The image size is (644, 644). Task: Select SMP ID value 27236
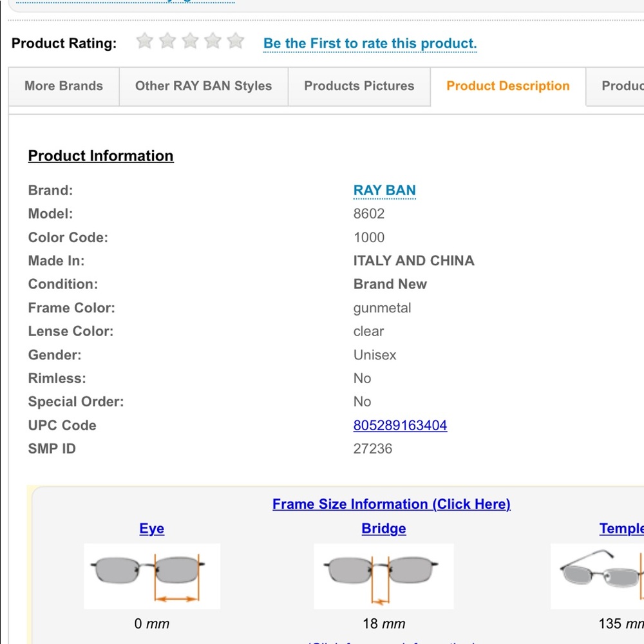click(x=372, y=449)
